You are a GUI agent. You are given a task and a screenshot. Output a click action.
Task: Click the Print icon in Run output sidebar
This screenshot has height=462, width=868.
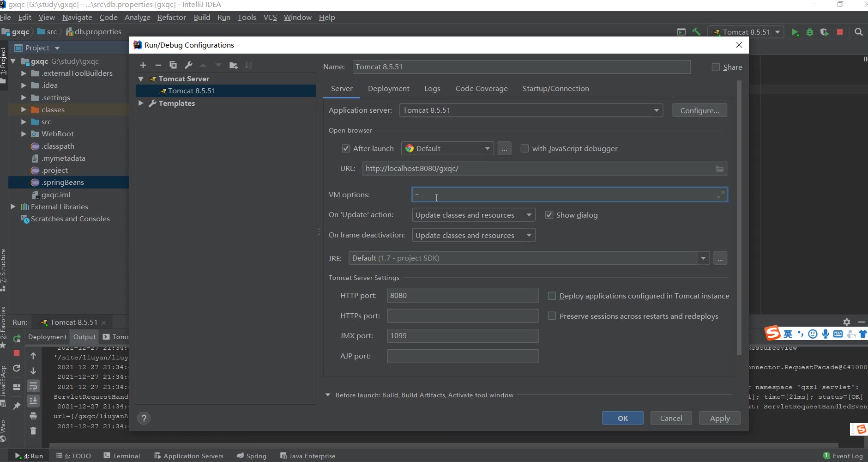[x=33, y=416]
